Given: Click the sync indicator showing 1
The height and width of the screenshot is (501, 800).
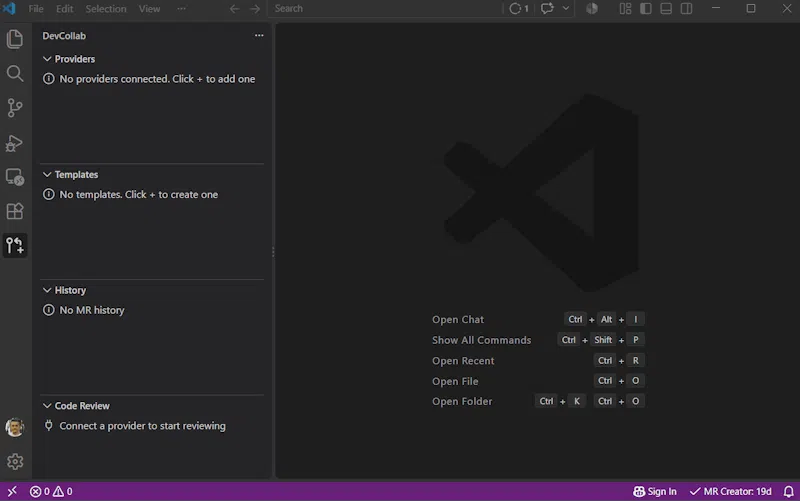Looking at the screenshot, I should 518,9.
